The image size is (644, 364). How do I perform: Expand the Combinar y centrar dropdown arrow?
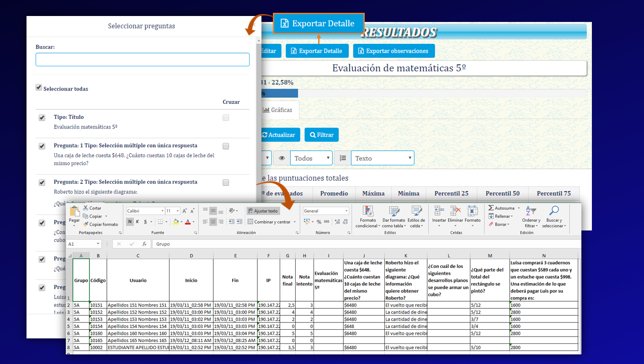coord(295,222)
